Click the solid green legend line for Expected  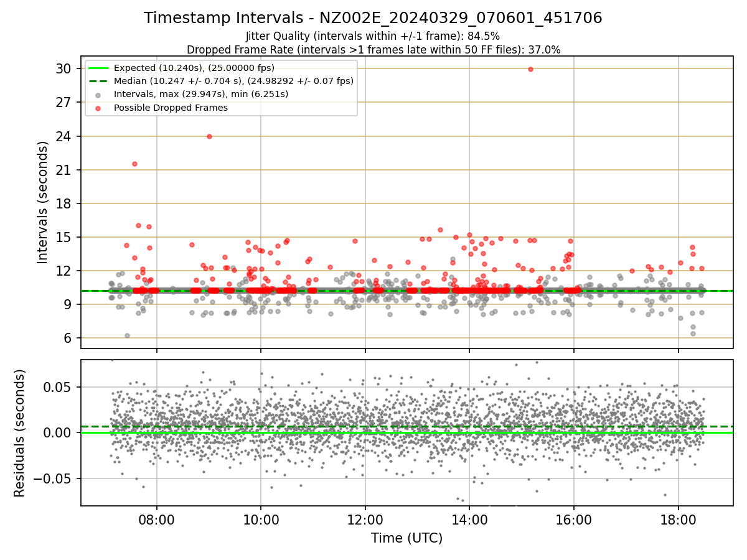pyautogui.click(x=98, y=68)
